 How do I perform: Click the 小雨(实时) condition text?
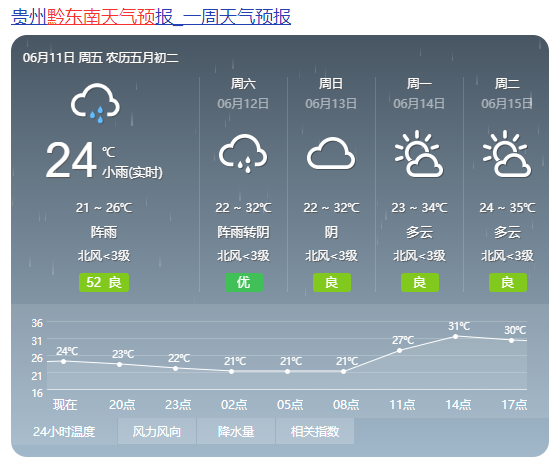132,173
